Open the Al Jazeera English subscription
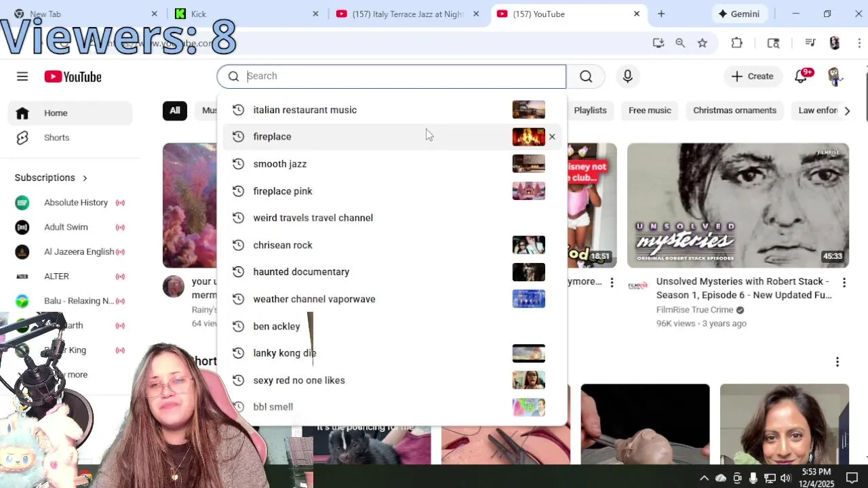The height and width of the screenshot is (488, 868). [71, 251]
